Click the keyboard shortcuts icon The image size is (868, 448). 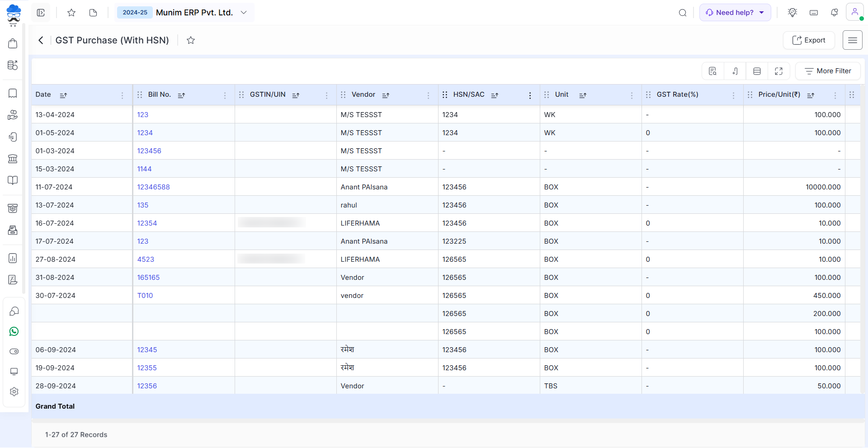pos(814,13)
